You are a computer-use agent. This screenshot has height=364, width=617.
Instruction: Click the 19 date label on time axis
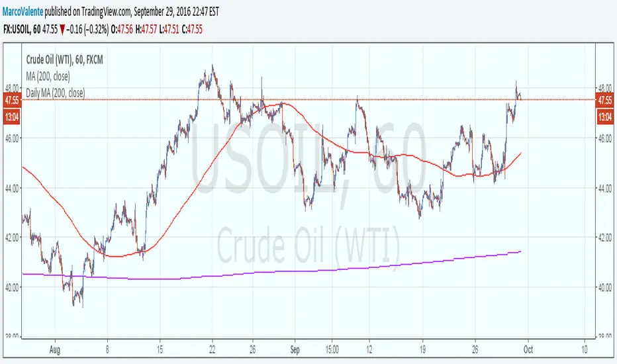422,349
